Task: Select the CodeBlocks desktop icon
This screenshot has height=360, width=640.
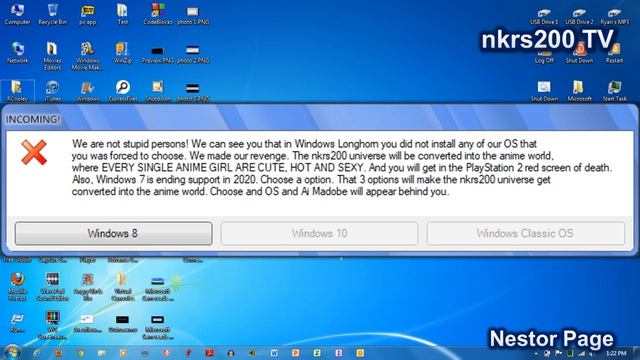Action: (x=158, y=14)
